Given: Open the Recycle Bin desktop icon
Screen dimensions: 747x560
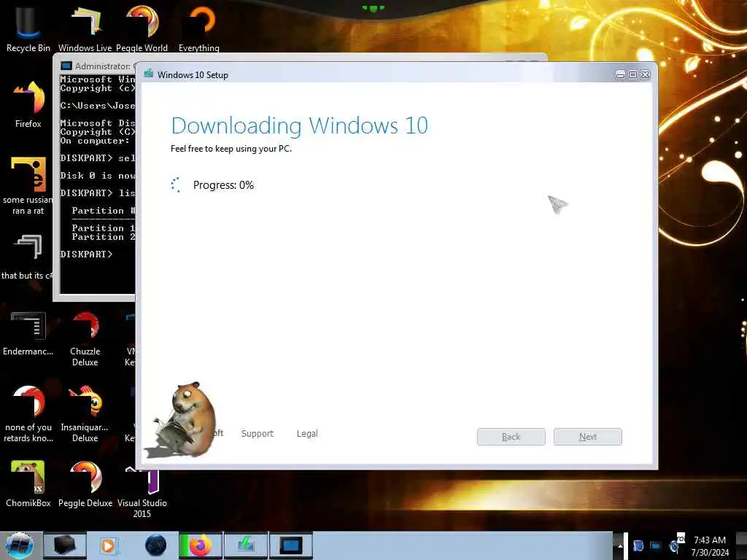Looking at the screenshot, I should [x=28, y=28].
